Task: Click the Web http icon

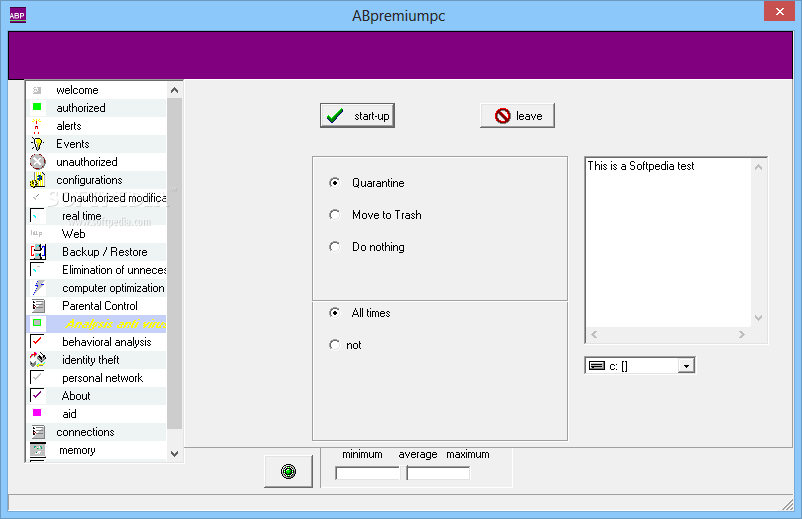Action: [36, 233]
